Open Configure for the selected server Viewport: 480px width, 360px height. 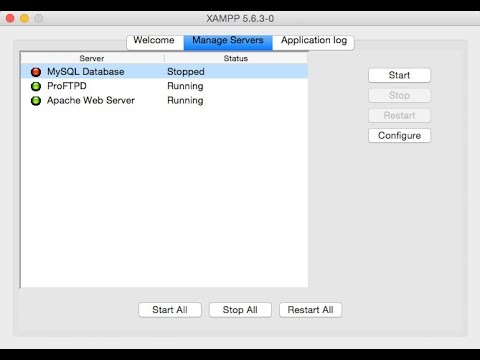[x=399, y=135]
